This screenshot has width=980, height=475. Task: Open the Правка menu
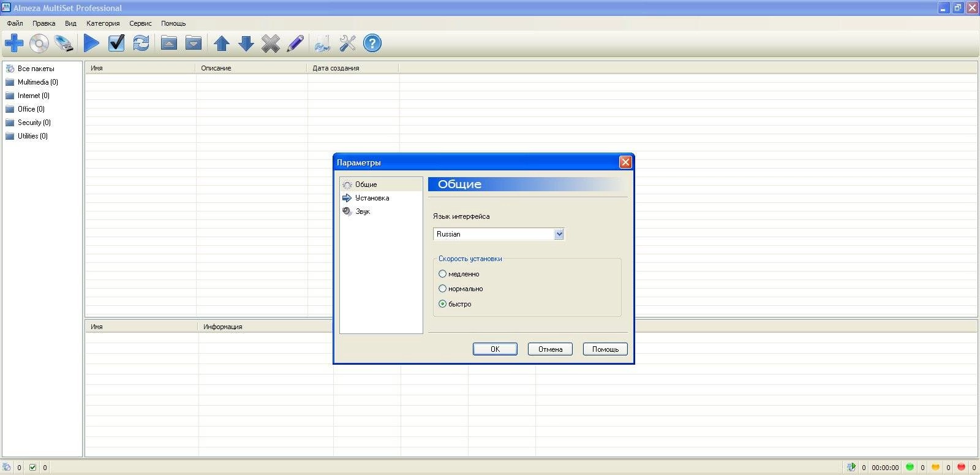pyautogui.click(x=44, y=23)
